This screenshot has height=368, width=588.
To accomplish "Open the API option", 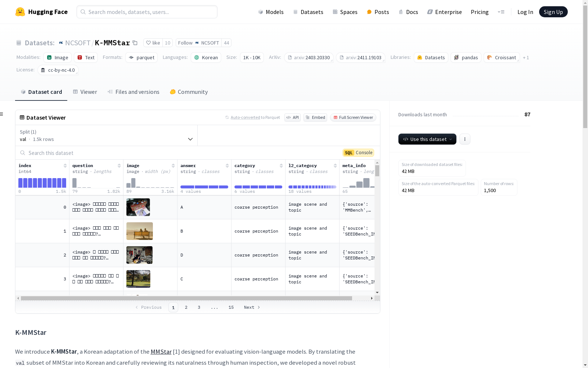I will click(x=293, y=117).
